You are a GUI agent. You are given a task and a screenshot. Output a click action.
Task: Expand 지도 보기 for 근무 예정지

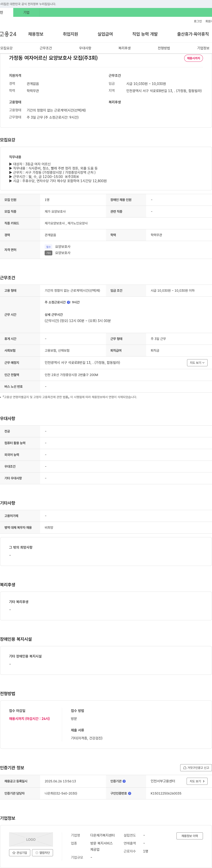coord(197,363)
